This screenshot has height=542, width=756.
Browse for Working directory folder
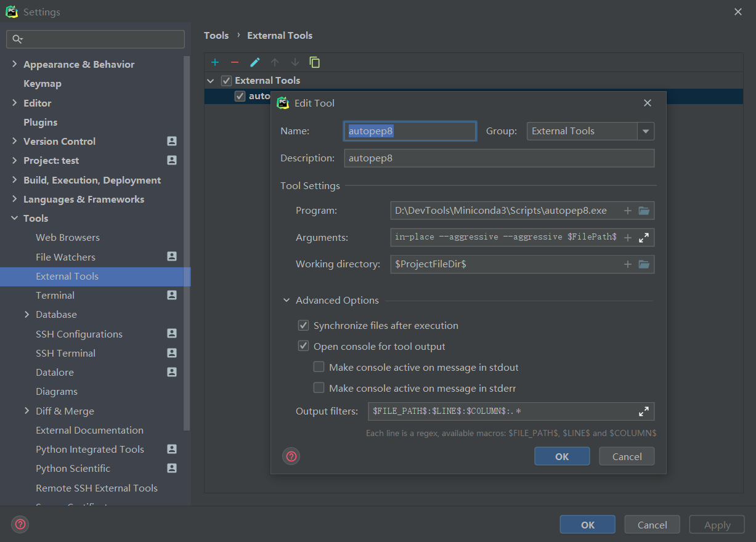tap(644, 264)
